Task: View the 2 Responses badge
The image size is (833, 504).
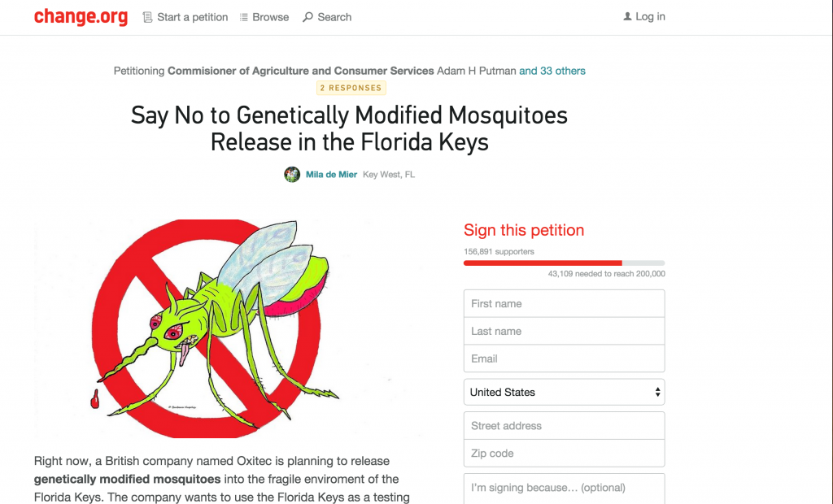Action: 351,88
